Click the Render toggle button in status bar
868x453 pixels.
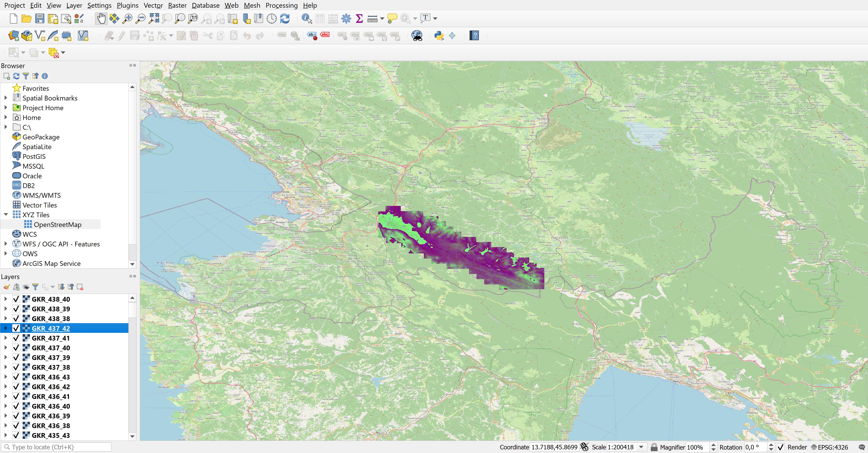(780, 447)
